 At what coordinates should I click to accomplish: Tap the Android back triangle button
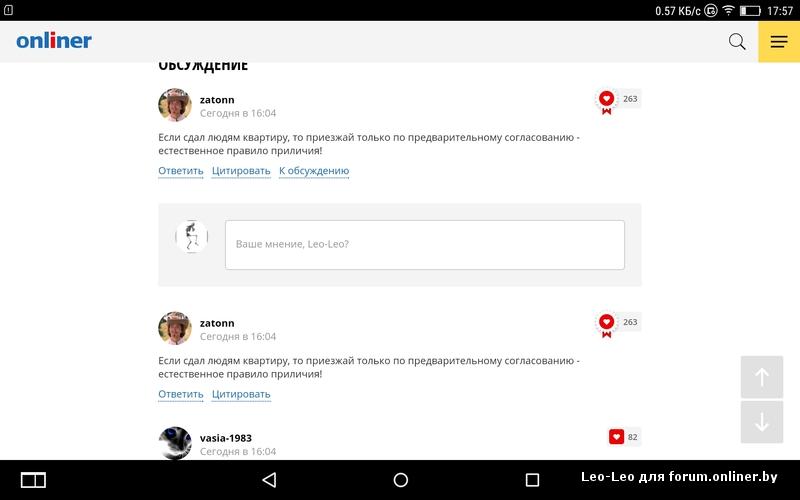pyautogui.click(x=269, y=480)
